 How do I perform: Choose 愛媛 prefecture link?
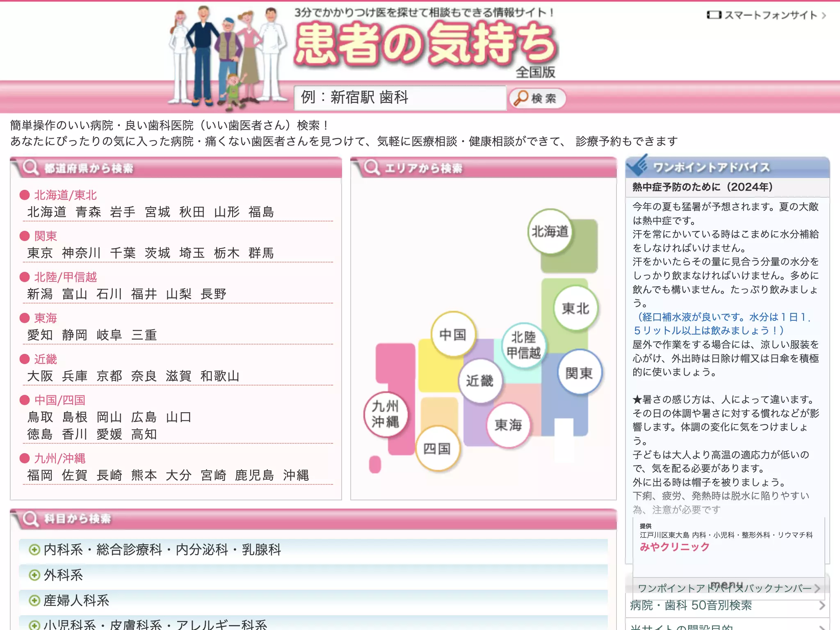click(x=110, y=434)
